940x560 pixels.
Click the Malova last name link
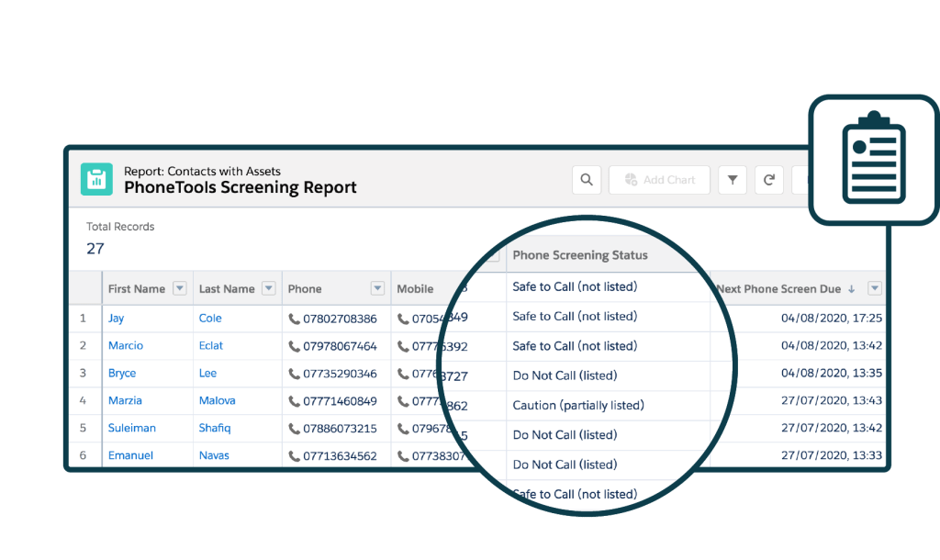click(217, 400)
